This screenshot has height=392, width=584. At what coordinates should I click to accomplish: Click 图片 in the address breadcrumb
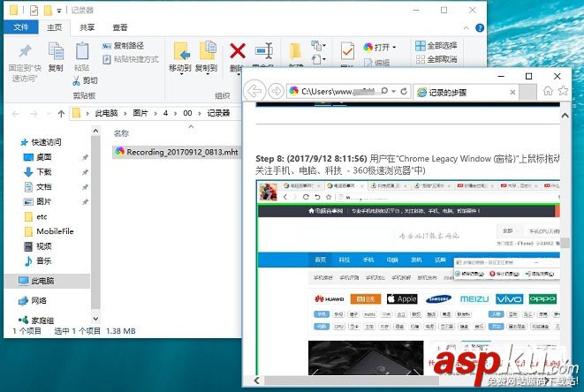[140, 113]
